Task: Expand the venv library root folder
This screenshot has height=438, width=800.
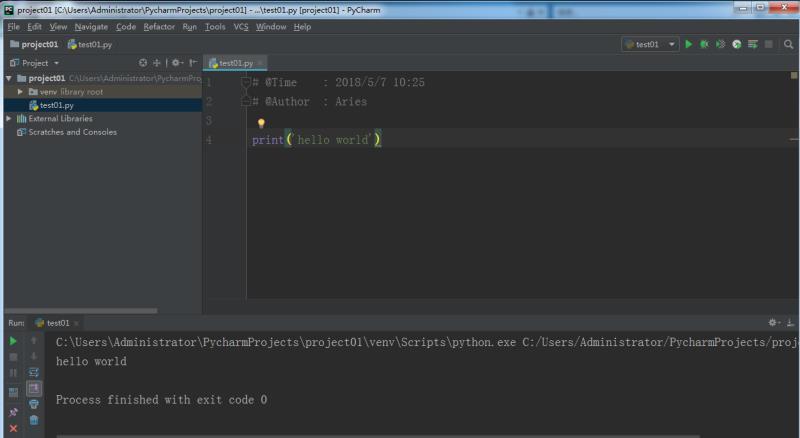Action: click(20, 92)
